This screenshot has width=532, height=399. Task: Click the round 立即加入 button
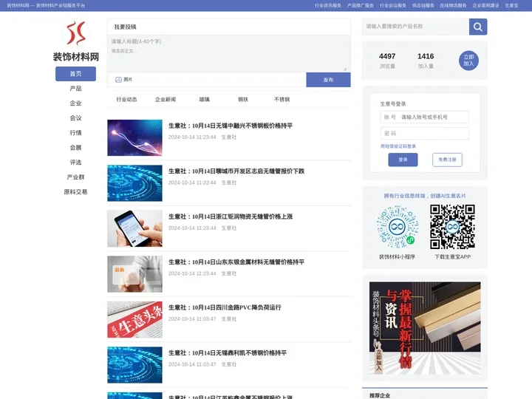[468, 61]
